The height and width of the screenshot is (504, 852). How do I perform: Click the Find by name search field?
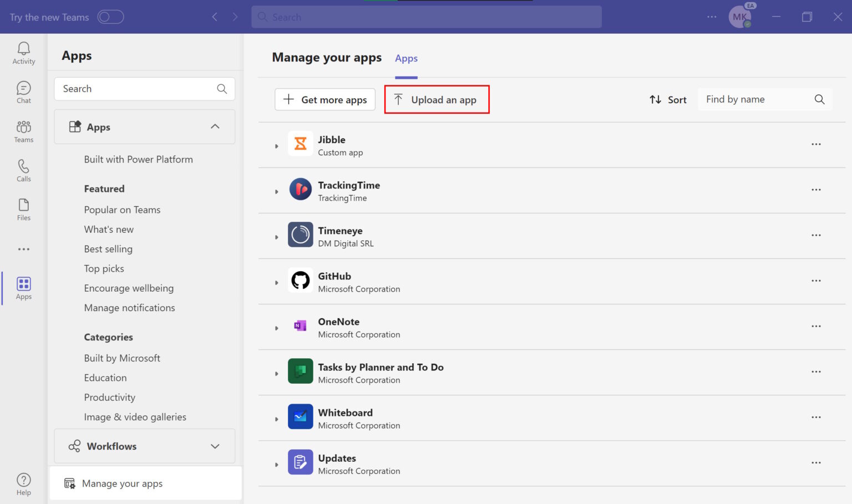754,99
